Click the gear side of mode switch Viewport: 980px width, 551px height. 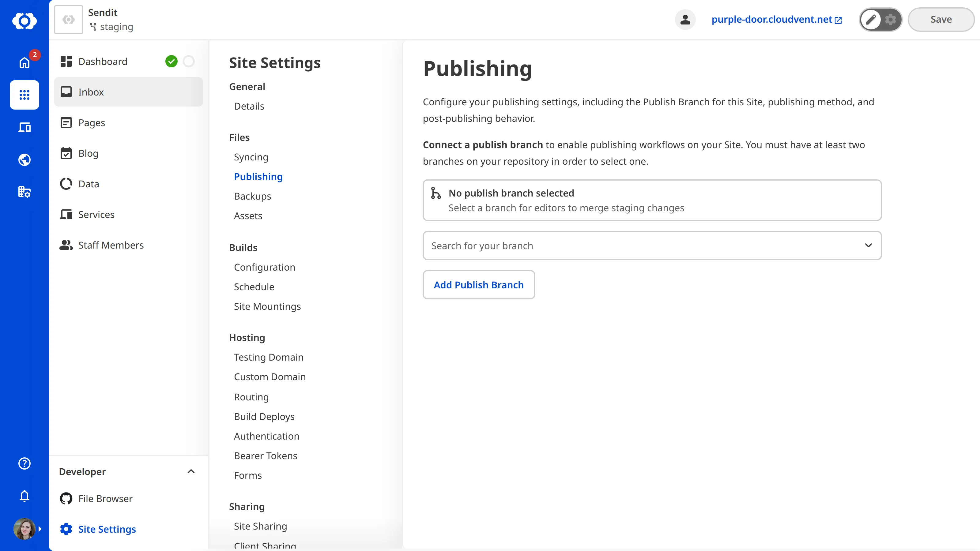[891, 19]
